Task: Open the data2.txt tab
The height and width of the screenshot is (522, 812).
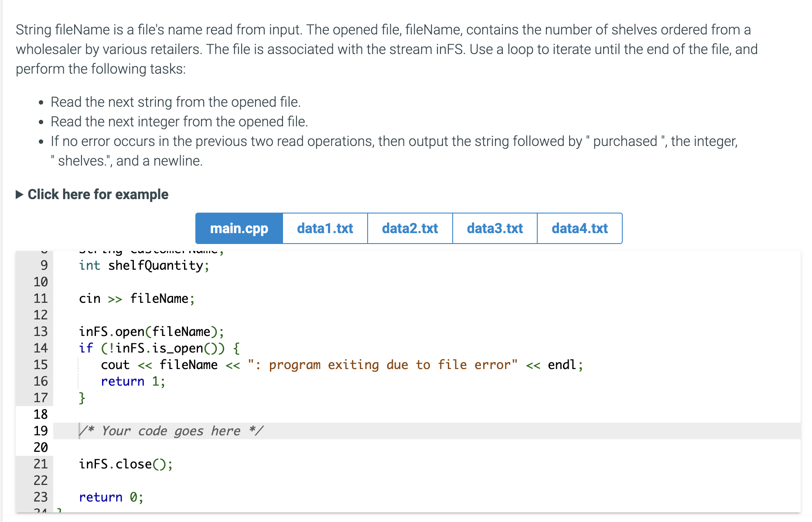Action: coord(409,228)
